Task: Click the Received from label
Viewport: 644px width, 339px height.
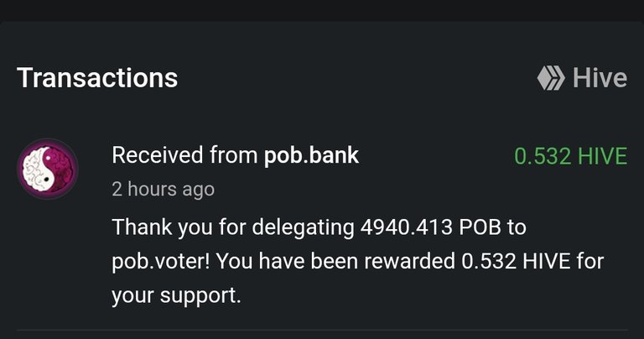Action: coord(184,155)
